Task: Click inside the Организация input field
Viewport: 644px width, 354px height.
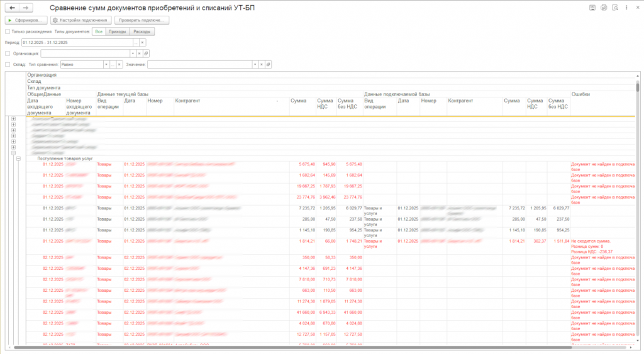Action: (x=85, y=53)
